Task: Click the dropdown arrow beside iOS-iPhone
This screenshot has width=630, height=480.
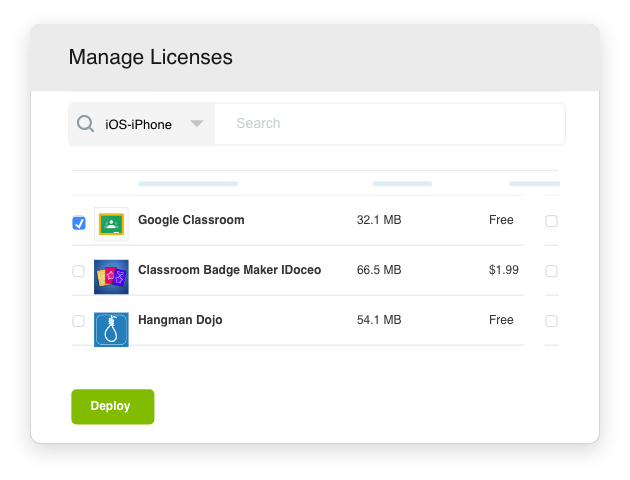Action: pyautogui.click(x=196, y=123)
